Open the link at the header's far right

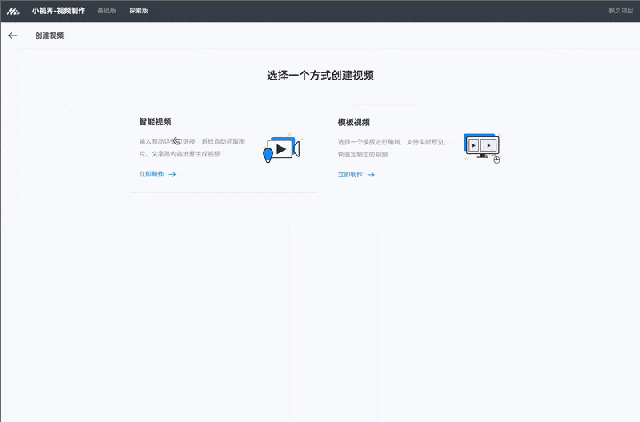point(620,11)
